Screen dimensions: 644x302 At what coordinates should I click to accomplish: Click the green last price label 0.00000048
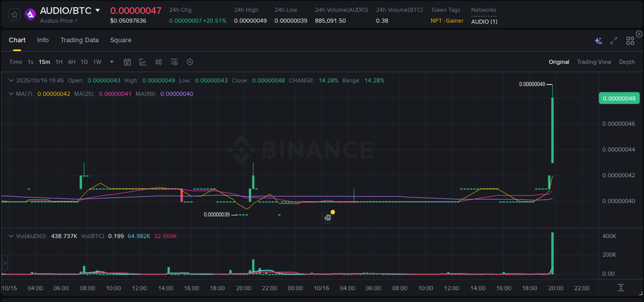(619, 98)
